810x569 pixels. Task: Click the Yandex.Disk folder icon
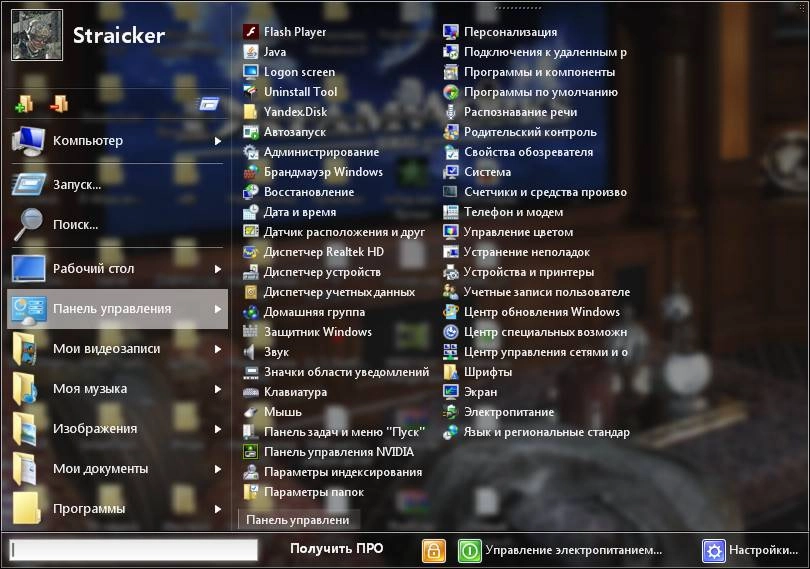point(251,112)
